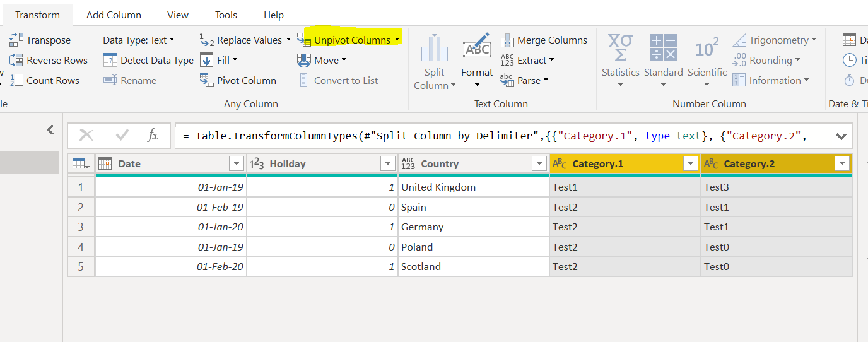Open Replace Values dropdown arrow
Image resolution: width=868 pixels, height=342 pixels.
click(288, 39)
